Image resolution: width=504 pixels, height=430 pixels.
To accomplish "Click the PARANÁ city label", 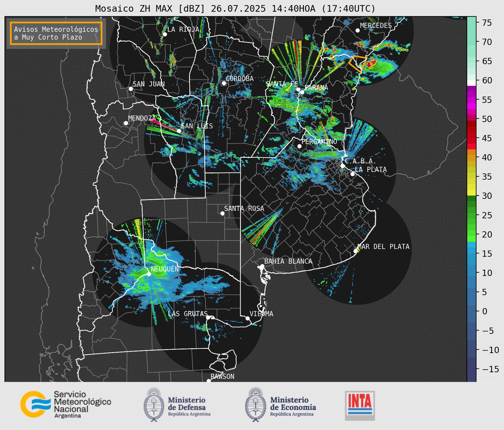I will click(316, 88).
